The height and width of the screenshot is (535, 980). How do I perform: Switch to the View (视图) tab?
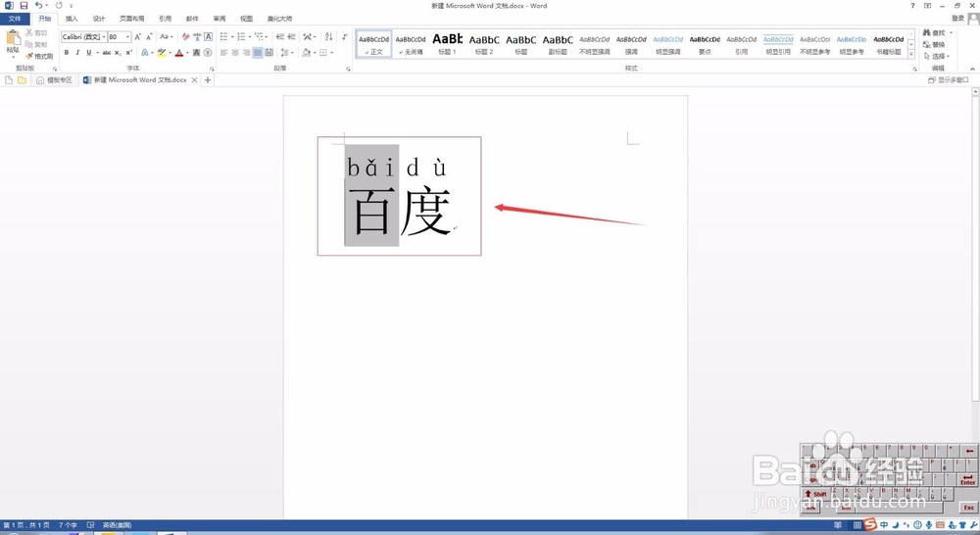click(x=247, y=19)
